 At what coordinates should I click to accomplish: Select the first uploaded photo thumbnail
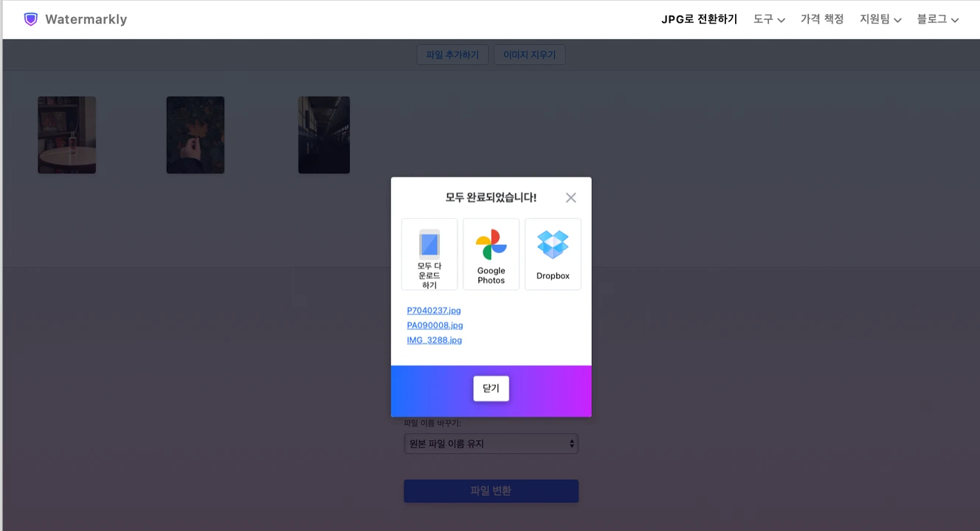[66, 135]
